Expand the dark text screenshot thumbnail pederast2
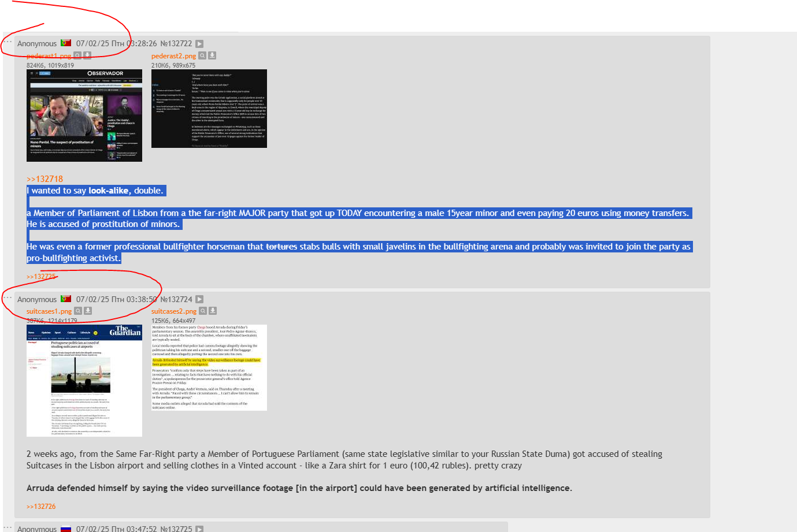The width and height of the screenshot is (797, 532). coord(209,109)
